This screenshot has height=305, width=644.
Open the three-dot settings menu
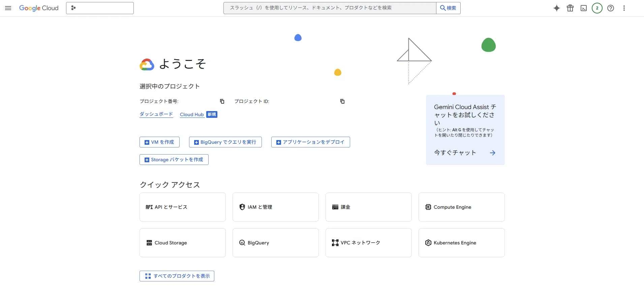(624, 8)
